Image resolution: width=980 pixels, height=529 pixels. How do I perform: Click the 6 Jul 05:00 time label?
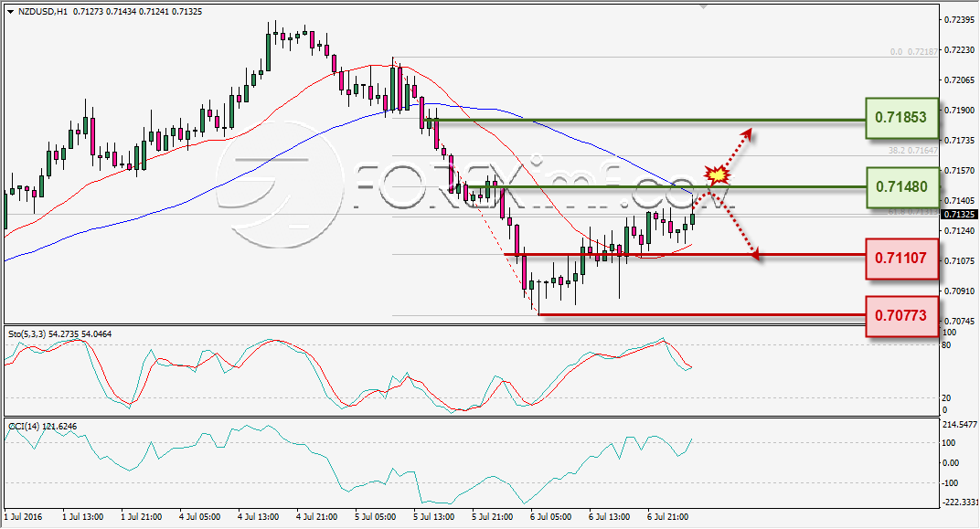pyautogui.click(x=550, y=517)
